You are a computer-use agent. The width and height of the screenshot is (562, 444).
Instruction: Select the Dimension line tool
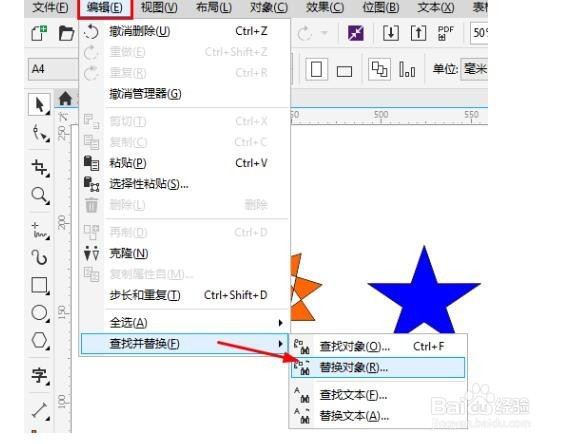(40, 410)
